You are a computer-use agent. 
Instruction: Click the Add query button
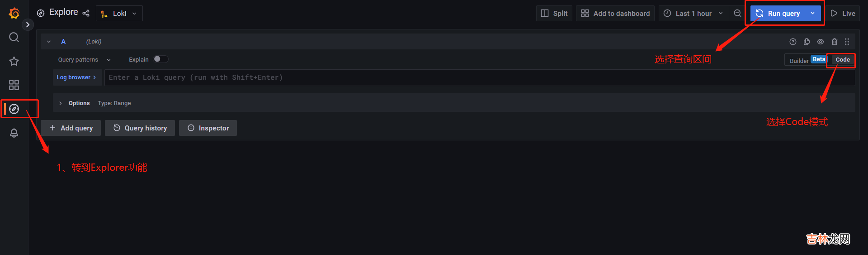coord(71,128)
